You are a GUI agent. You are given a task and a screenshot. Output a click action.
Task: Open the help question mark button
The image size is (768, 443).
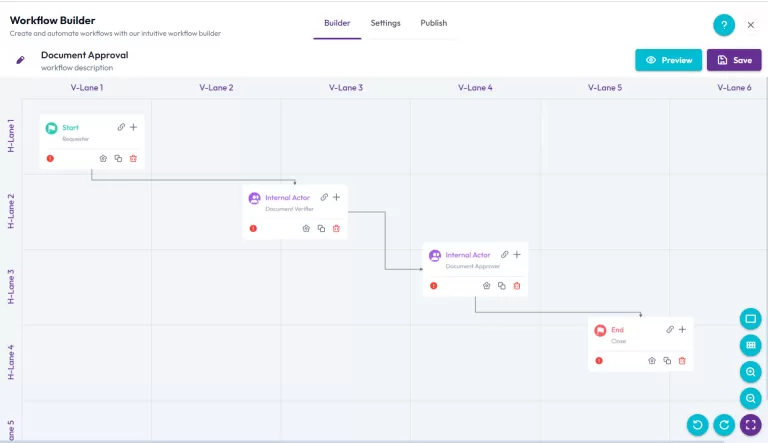click(724, 26)
